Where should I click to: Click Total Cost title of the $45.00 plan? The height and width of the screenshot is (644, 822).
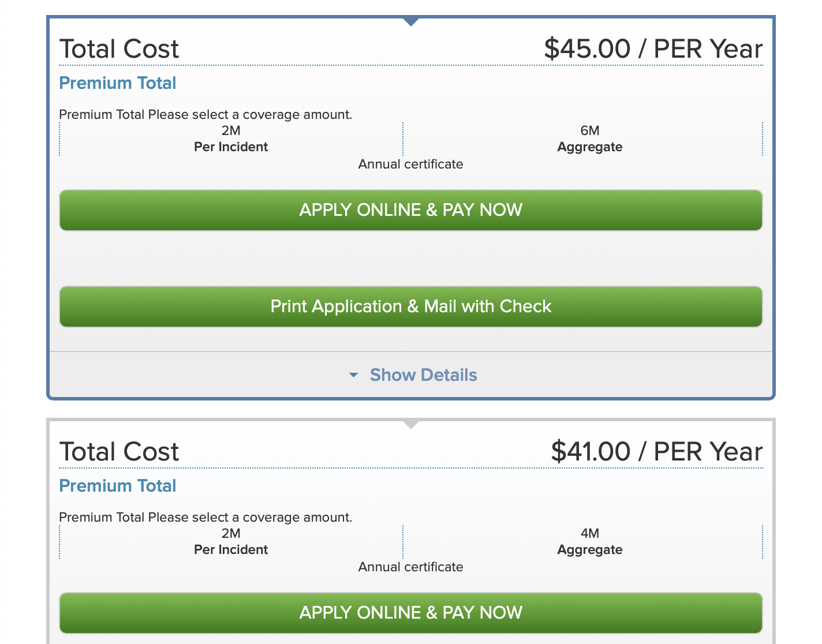(x=119, y=48)
